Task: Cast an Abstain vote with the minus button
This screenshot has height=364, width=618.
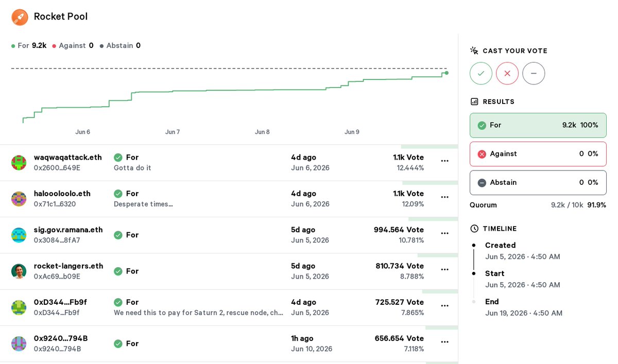Action: click(x=534, y=74)
